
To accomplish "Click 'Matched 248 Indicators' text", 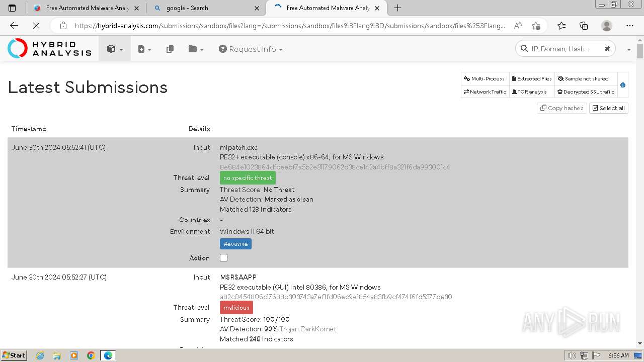I will point(257,339).
